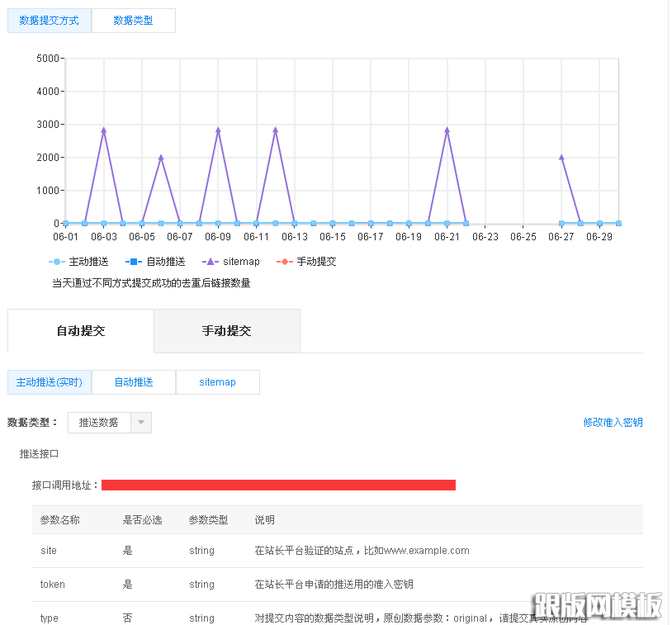Select the 自动推送 sub-tab below 自动提交

[134, 382]
